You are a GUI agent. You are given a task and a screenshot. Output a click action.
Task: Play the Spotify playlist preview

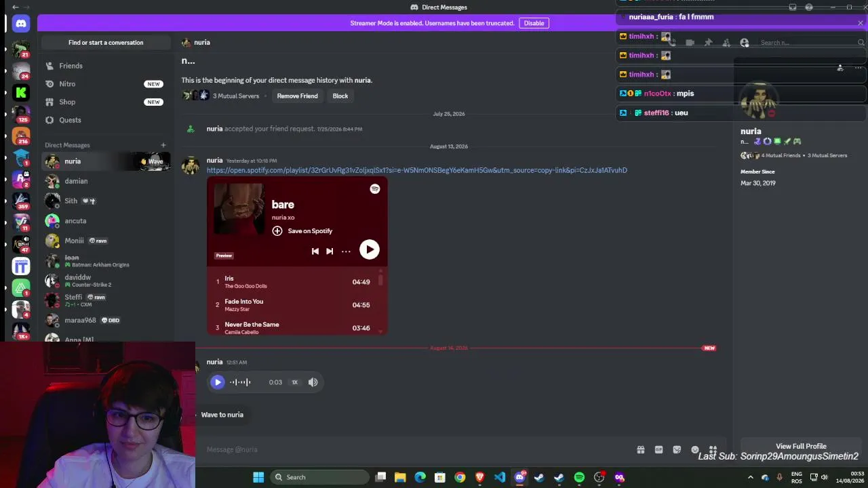point(369,249)
